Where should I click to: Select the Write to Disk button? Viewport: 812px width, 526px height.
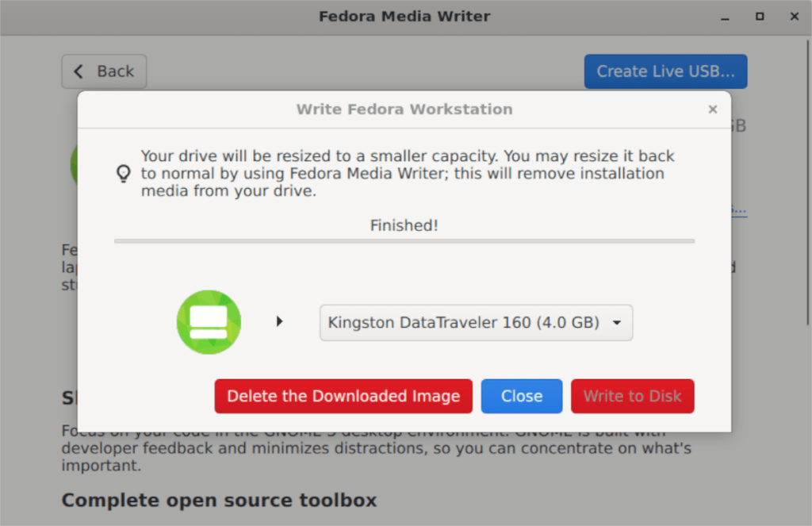pyautogui.click(x=632, y=396)
